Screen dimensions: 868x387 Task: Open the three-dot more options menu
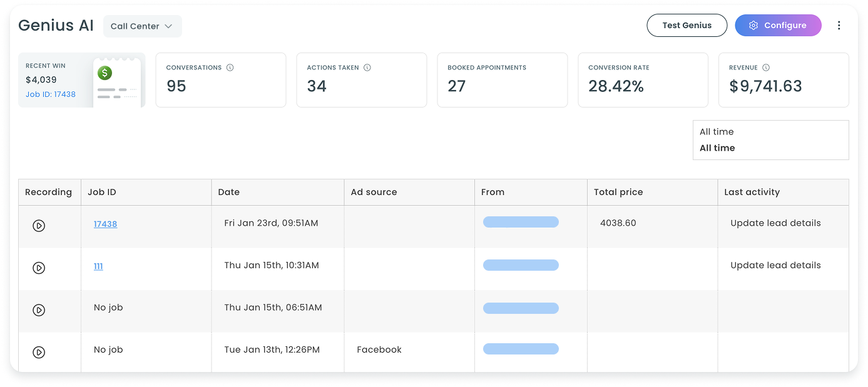839,26
